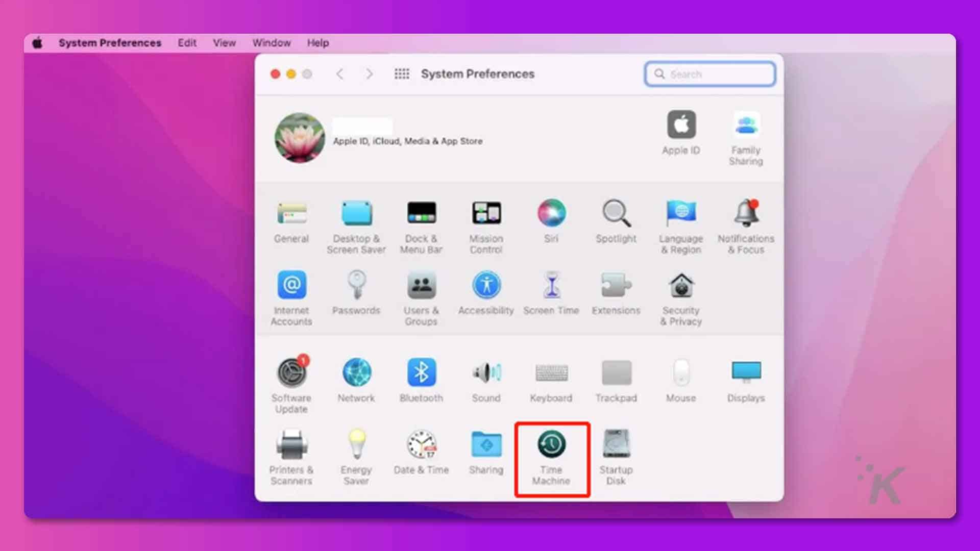
Task: Show all preferences via the grid icon
Action: 403,73
